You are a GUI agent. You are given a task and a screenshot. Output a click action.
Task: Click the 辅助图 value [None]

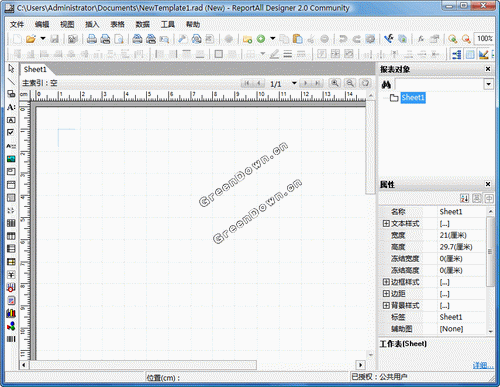451,329
